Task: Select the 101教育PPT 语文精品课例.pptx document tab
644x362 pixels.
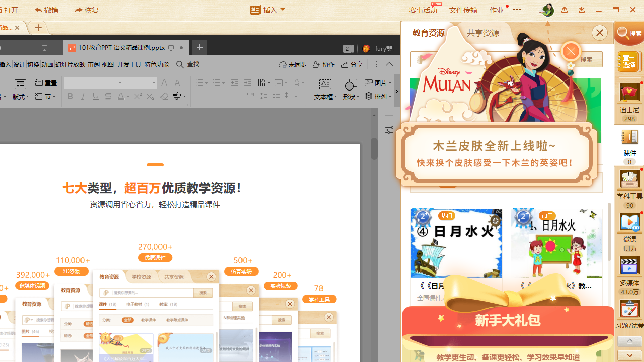Action: [x=126, y=48]
